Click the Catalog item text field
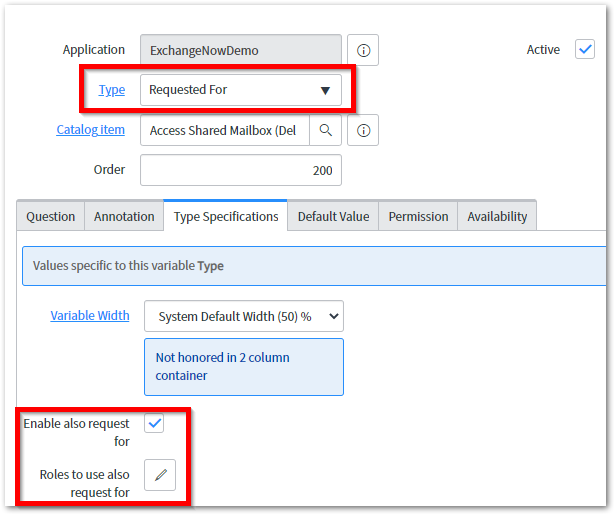The height and width of the screenshot is (515, 615). pyautogui.click(x=224, y=130)
